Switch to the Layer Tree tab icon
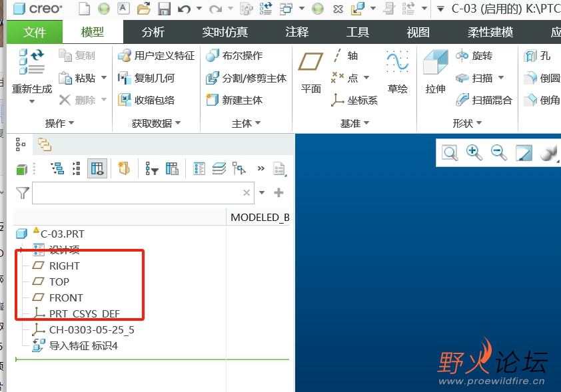 click(x=45, y=144)
